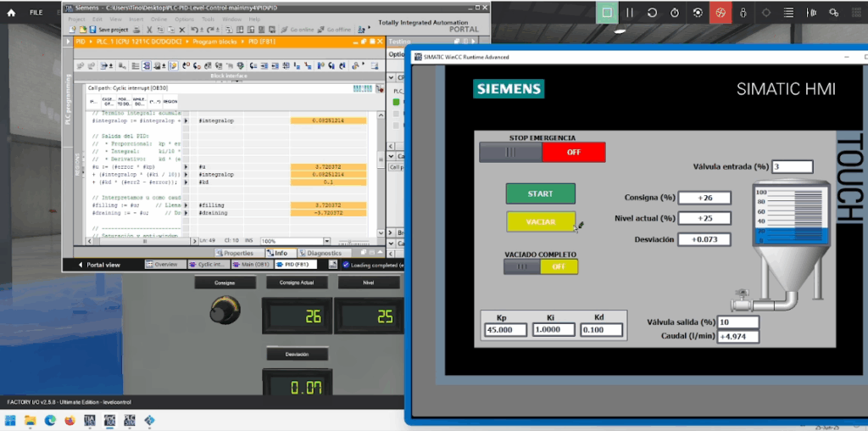Click the open project icon in TIA toolbar
The image size is (868, 431).
pyautogui.click(x=82, y=30)
